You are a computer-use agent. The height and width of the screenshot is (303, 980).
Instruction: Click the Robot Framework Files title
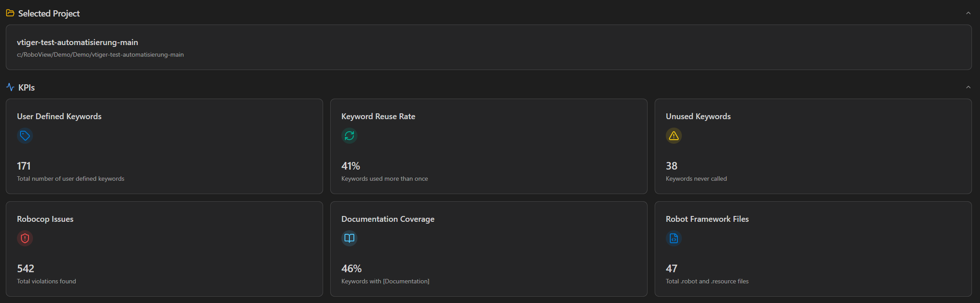pyautogui.click(x=707, y=219)
